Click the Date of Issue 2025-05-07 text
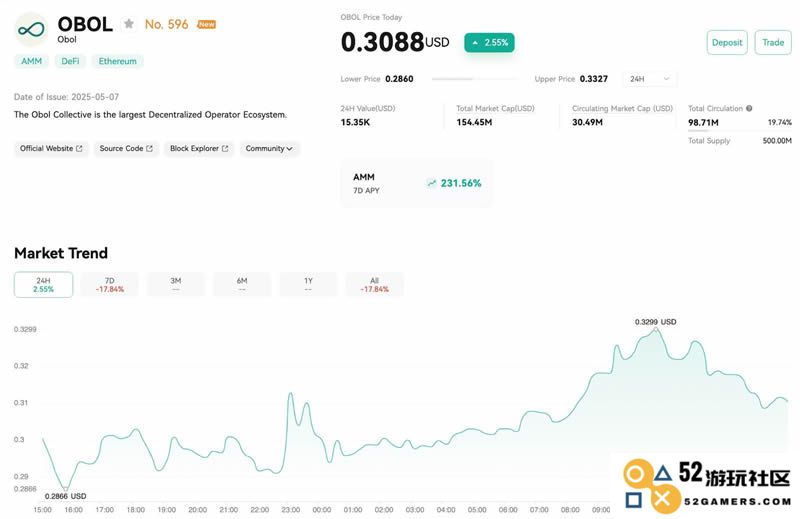 [x=66, y=97]
